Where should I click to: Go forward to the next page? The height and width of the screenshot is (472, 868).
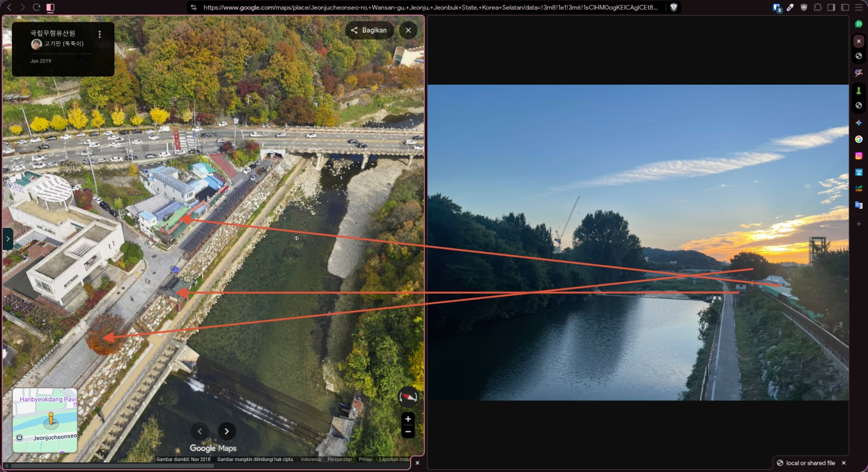22,8
